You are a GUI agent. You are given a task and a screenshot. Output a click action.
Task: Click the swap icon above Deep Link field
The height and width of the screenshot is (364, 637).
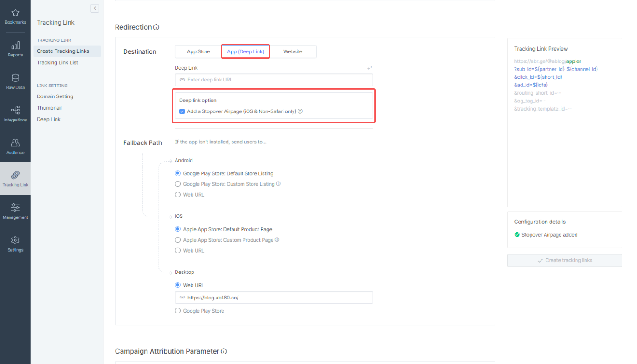click(x=369, y=68)
